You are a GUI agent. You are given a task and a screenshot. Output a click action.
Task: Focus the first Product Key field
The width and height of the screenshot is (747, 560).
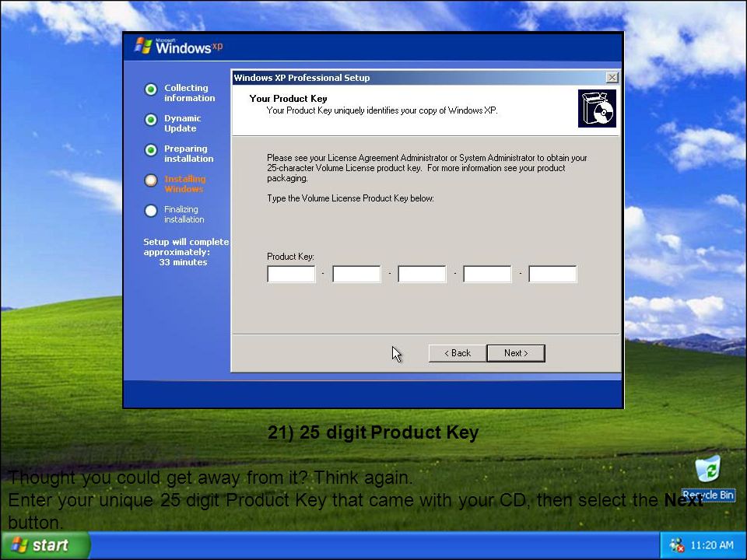coord(291,275)
